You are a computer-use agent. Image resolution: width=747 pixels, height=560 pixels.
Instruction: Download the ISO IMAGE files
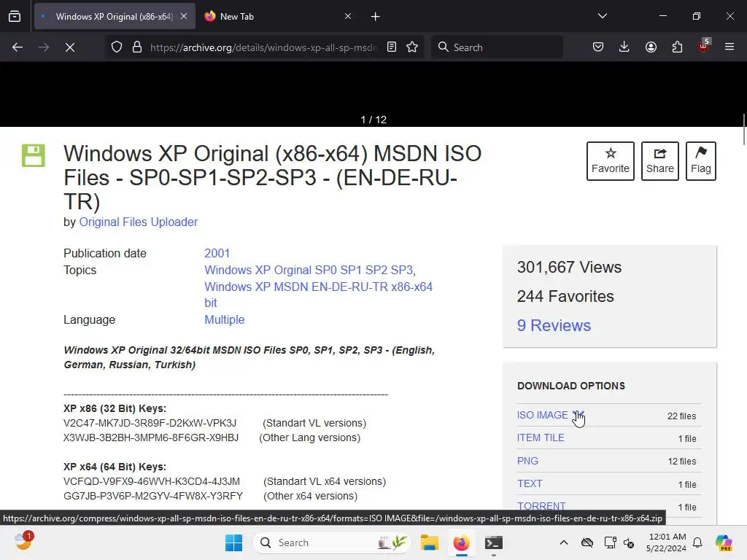(543, 415)
